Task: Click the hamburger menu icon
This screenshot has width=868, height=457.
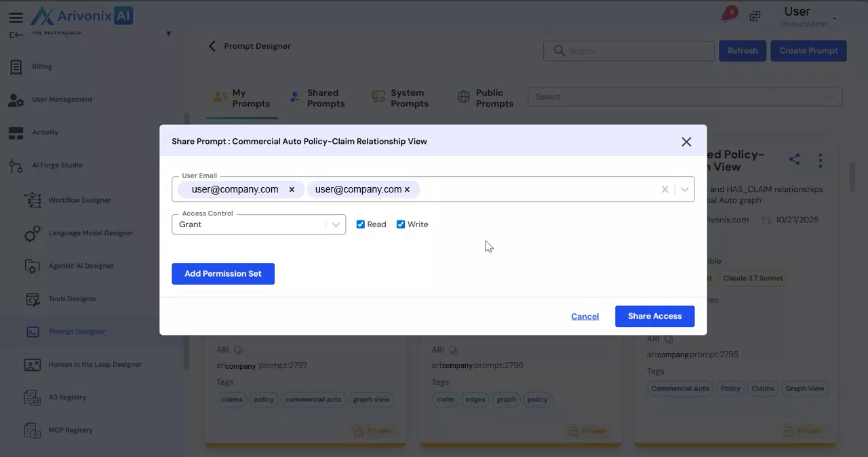Action: pyautogui.click(x=16, y=18)
